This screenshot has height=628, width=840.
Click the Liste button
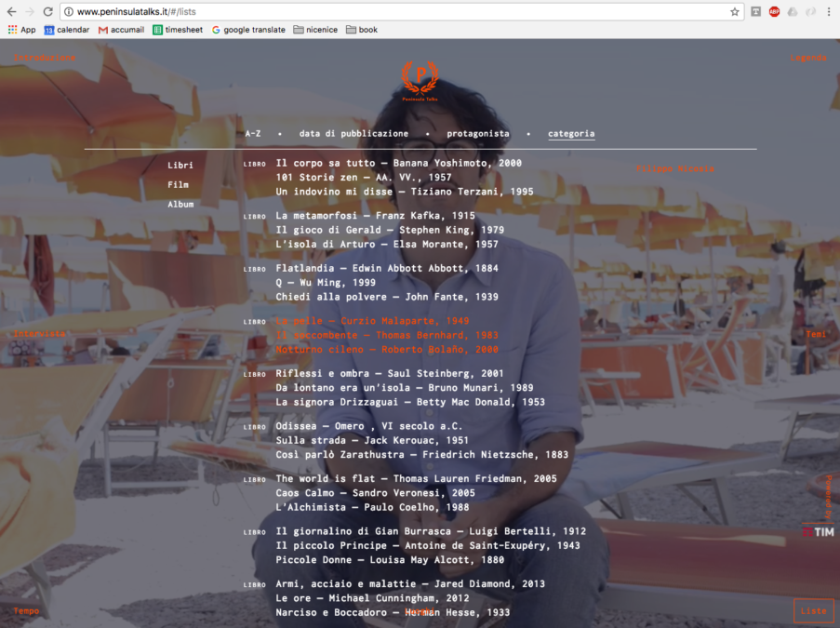(813, 611)
